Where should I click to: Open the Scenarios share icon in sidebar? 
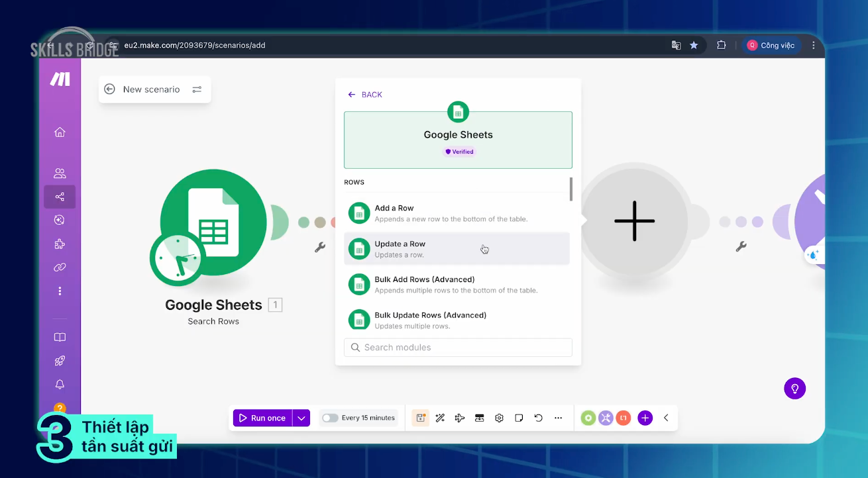[60, 197]
